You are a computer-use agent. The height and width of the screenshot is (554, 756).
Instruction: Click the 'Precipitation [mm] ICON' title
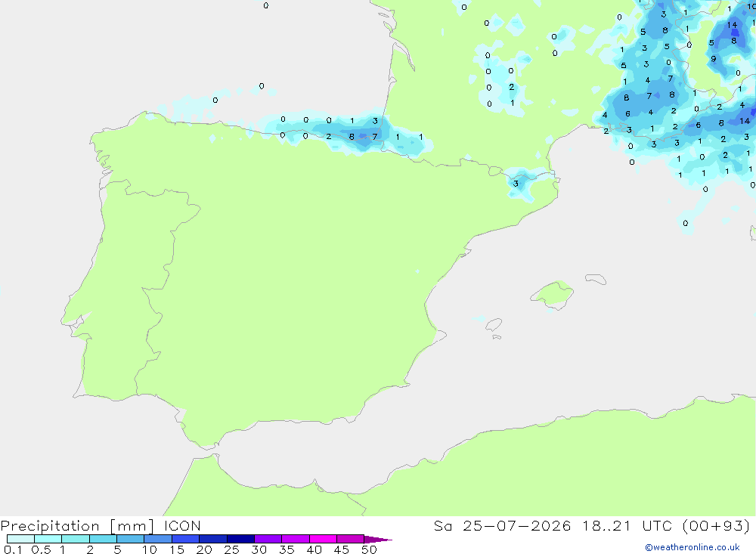(101, 526)
